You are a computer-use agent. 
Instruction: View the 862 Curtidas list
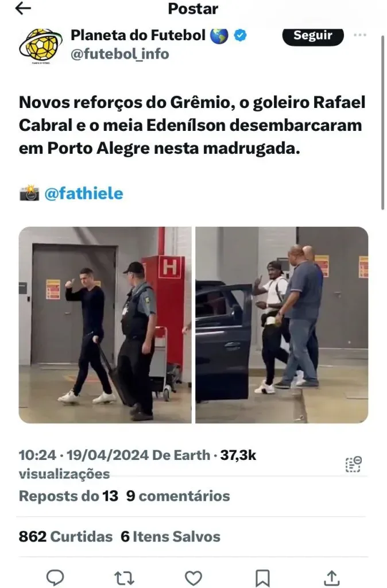click(65, 537)
